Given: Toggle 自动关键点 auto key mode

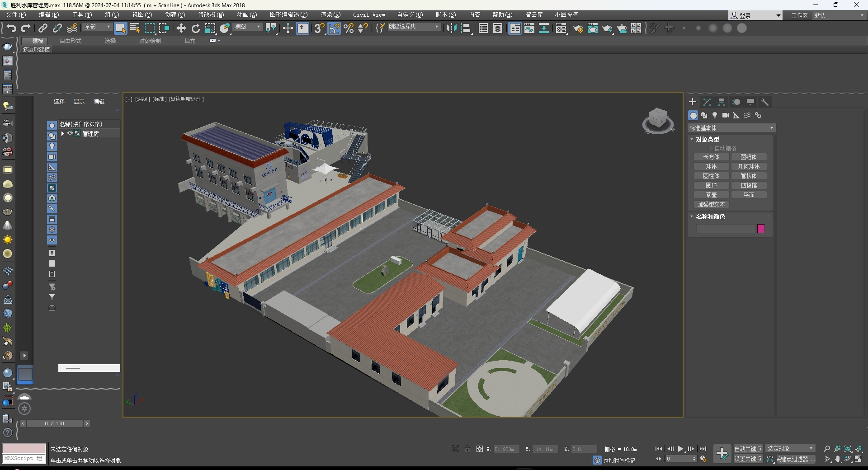Looking at the screenshot, I should tap(748, 449).
